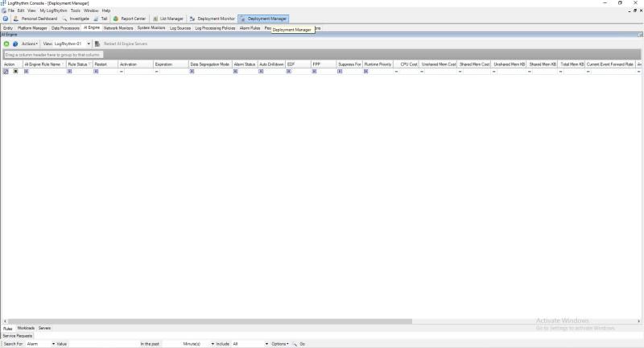Image resolution: width=644 pixels, height=348 pixels.
Task: Open the Tools menu
Action: point(75,10)
